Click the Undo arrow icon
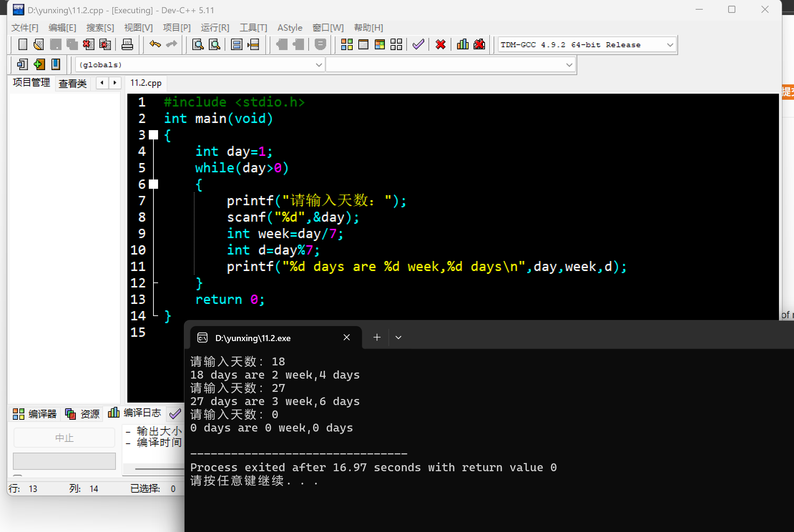The image size is (794, 532). coord(155,44)
